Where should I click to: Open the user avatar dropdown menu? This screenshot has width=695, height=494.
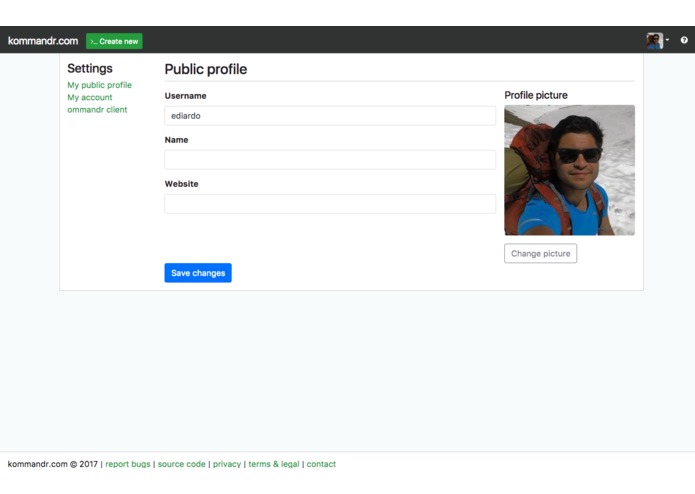[x=657, y=41]
